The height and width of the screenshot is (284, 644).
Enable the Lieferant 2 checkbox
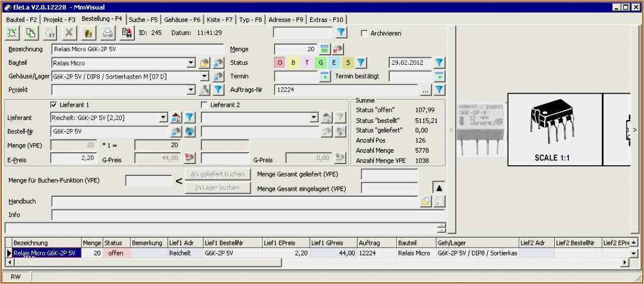(204, 105)
